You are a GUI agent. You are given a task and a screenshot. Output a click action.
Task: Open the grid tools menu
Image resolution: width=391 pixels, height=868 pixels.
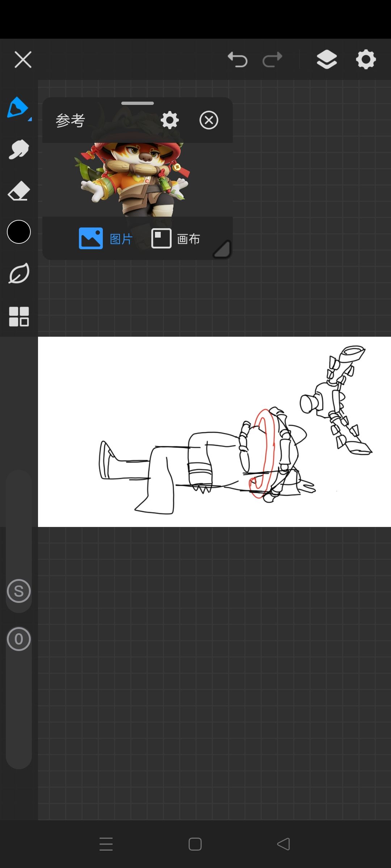pos(19,316)
